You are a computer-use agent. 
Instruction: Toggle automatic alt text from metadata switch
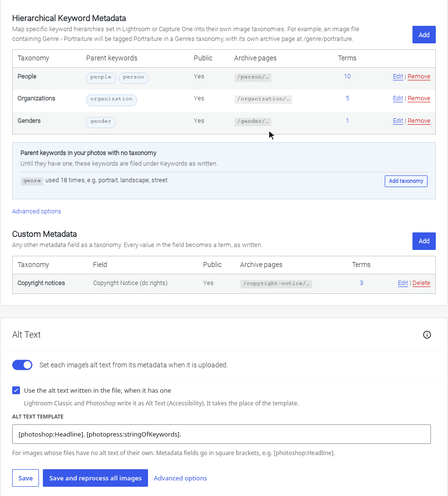pos(22,365)
